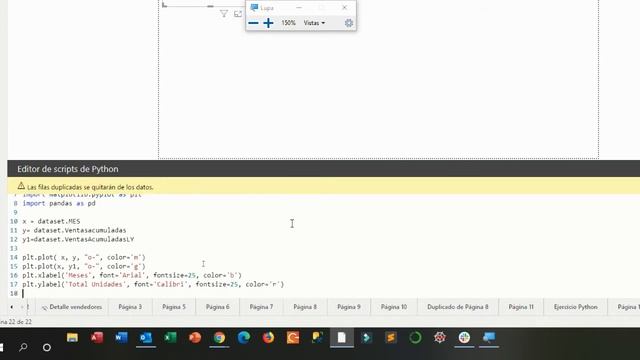This screenshot has height=360, width=640.
Task: Open Cortana circle on taskbar
Action: [47, 347]
